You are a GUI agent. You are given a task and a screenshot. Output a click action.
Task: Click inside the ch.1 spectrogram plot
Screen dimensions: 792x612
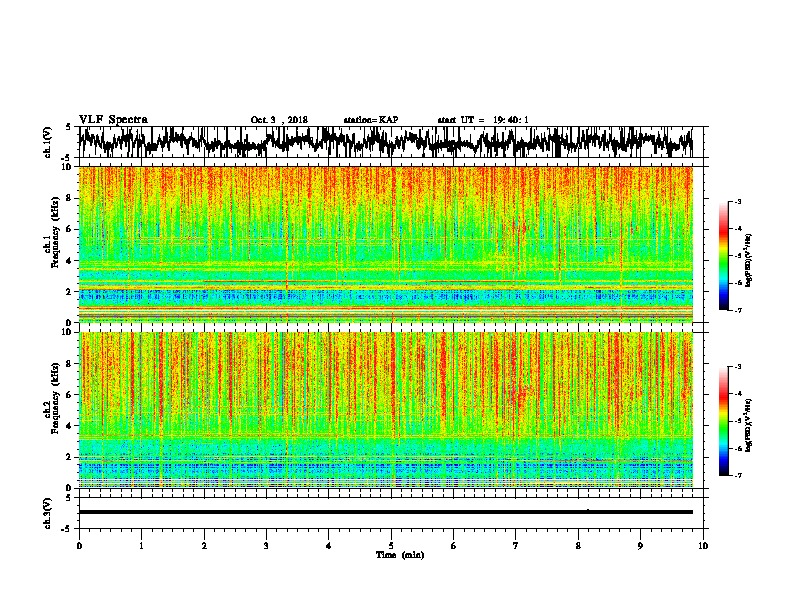(x=385, y=244)
